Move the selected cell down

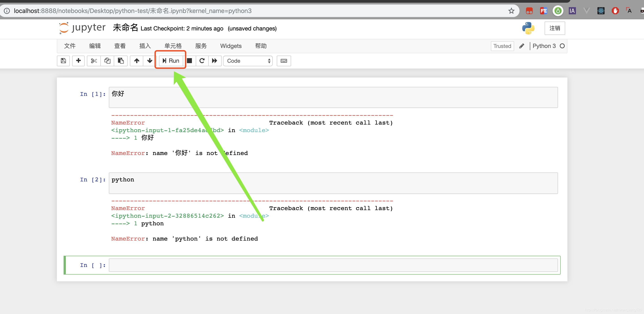[x=150, y=61]
